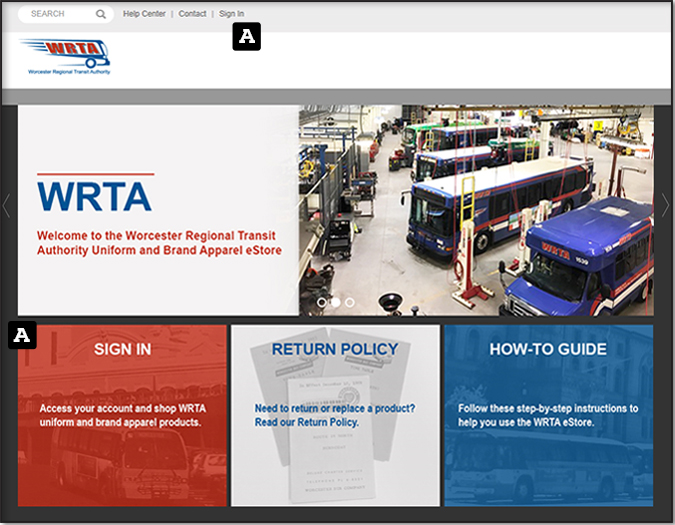Select the third carousel indicator dot
This screenshot has height=525, width=675.
(350, 301)
